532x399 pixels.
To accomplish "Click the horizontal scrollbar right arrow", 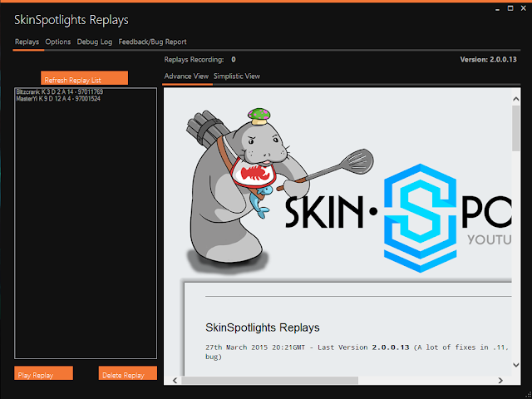I will click(x=500, y=381).
